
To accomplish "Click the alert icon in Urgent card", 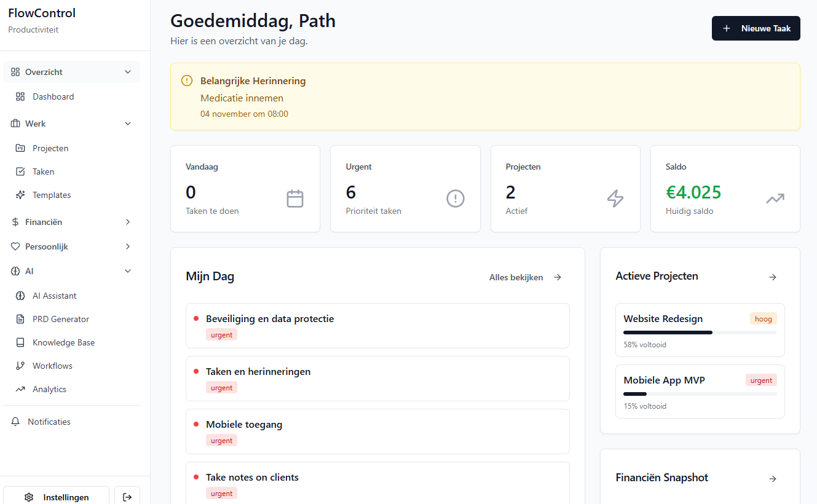I will point(455,199).
